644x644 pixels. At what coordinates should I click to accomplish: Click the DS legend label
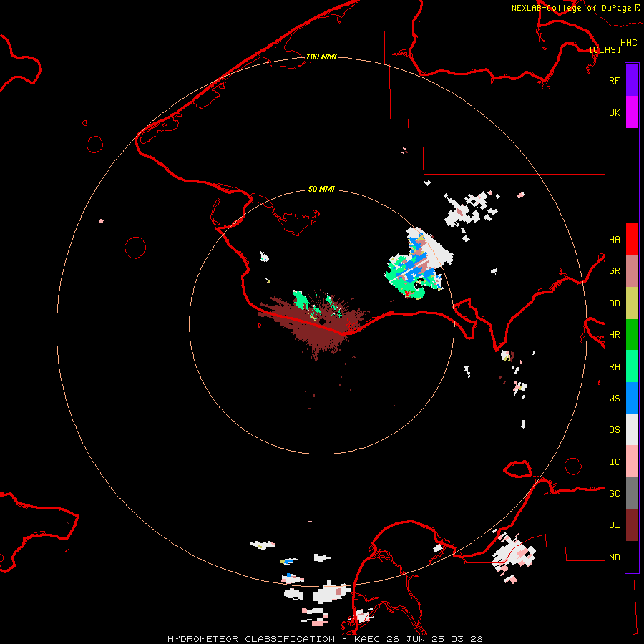(x=614, y=430)
